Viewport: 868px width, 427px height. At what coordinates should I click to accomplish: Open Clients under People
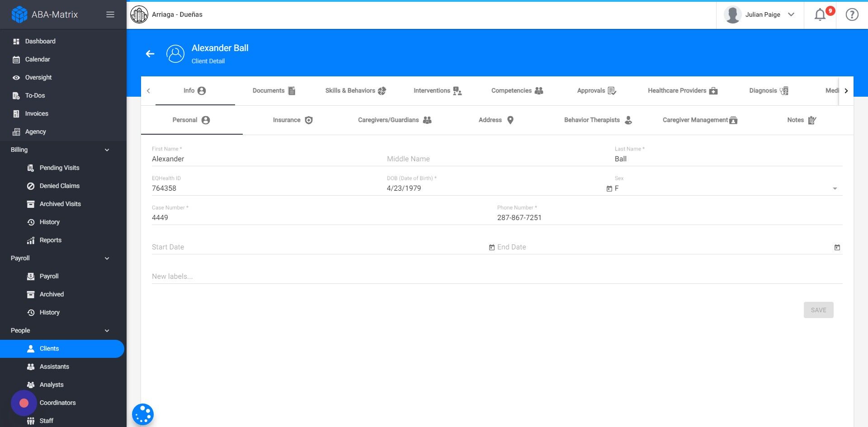62,348
